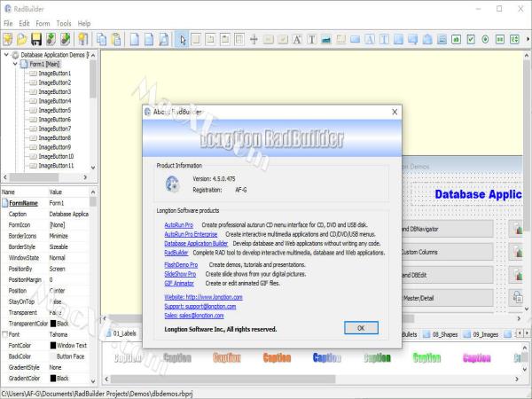Open the Tools menu

pos(64,23)
